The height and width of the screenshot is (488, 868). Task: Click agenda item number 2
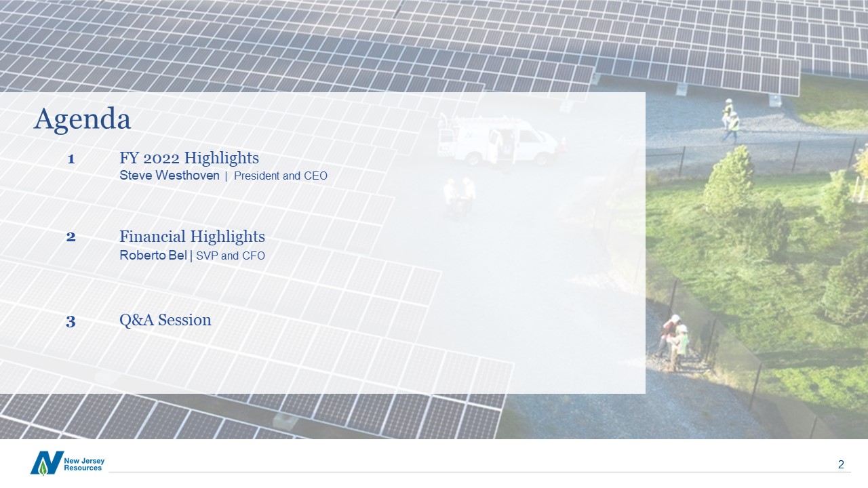[x=71, y=237]
